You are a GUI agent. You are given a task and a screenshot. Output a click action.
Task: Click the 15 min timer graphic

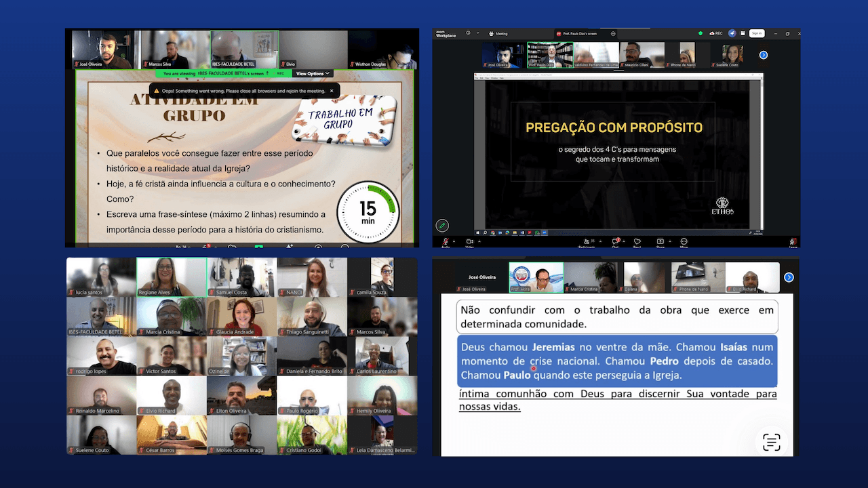368,211
